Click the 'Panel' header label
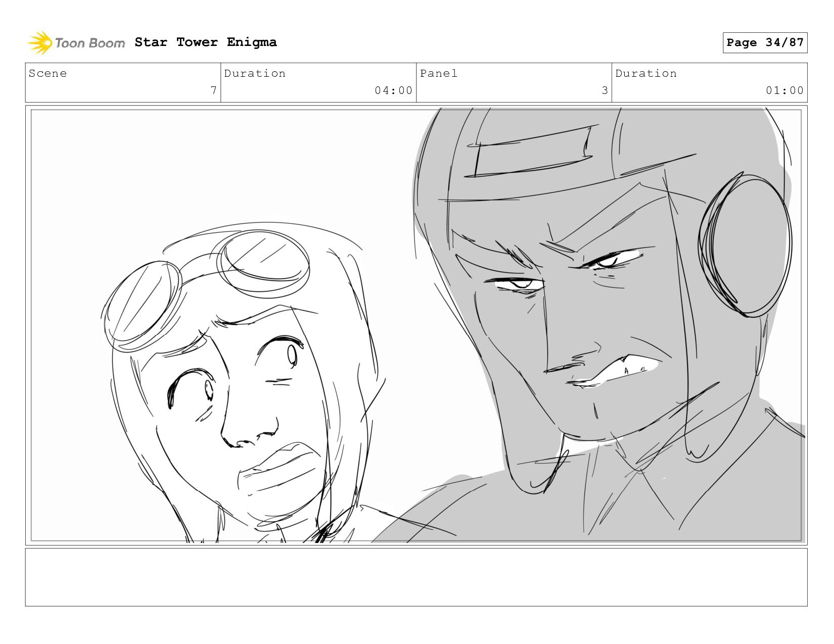Image resolution: width=834 pixels, height=644 pixels. point(439,73)
